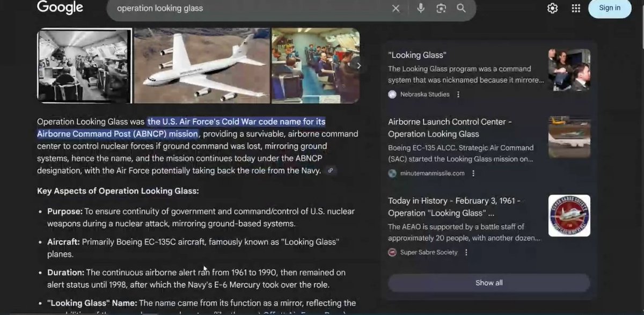Open white EC-135 aircraft photo
644x315 pixels.
tap(202, 65)
